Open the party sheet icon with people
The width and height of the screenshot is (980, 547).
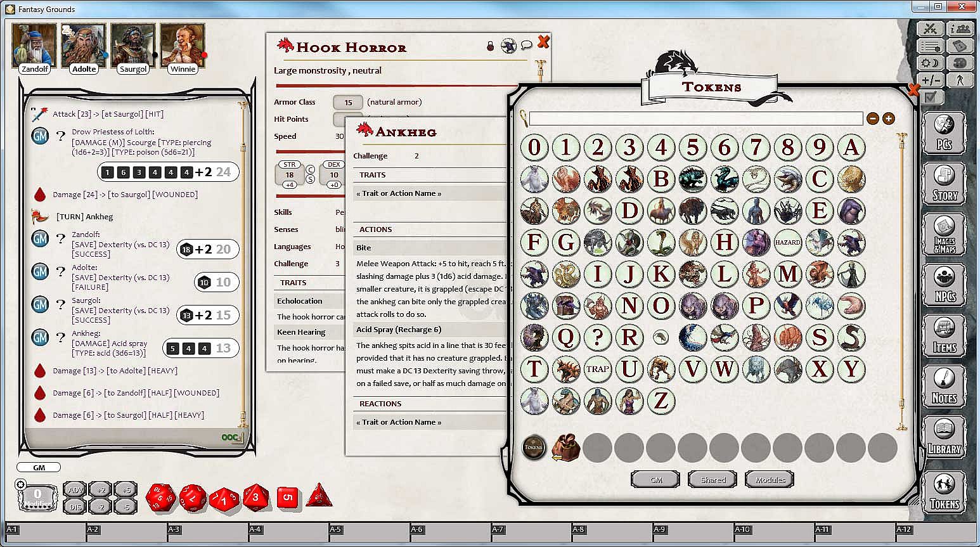click(959, 29)
